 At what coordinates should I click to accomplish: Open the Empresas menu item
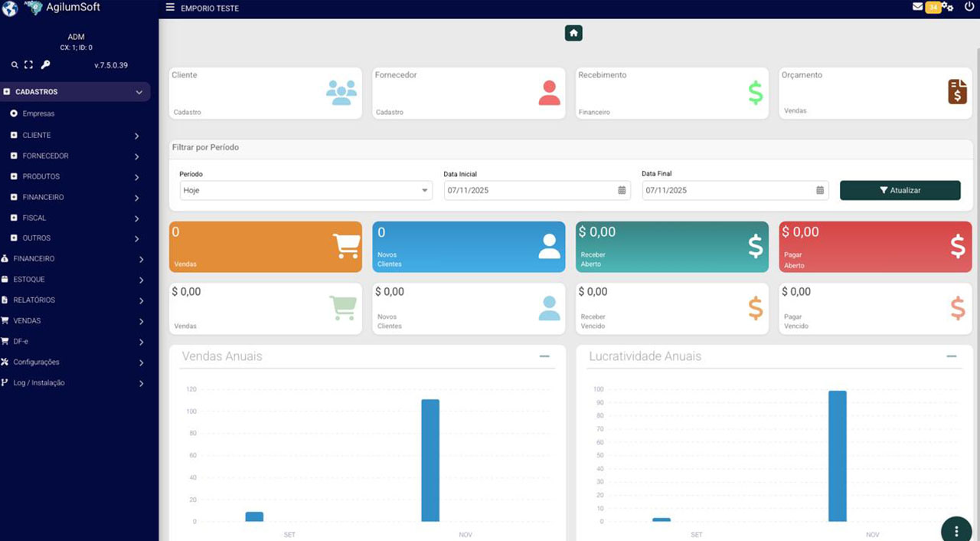click(x=38, y=113)
